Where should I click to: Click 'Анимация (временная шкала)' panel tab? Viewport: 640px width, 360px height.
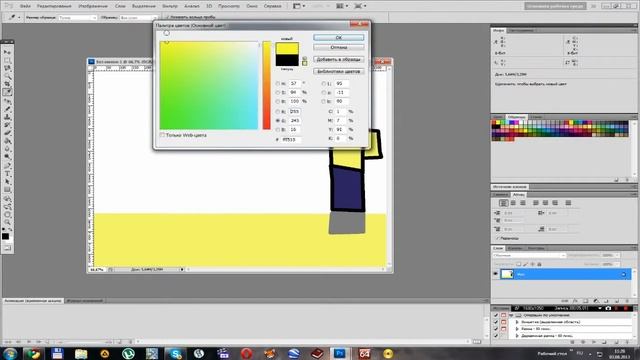click(x=33, y=301)
